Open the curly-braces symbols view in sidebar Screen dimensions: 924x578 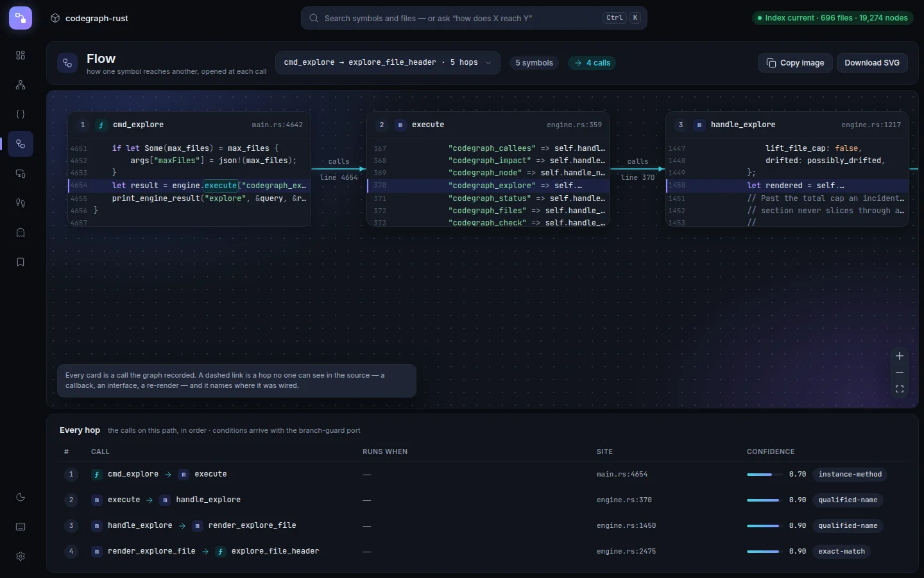click(21, 114)
